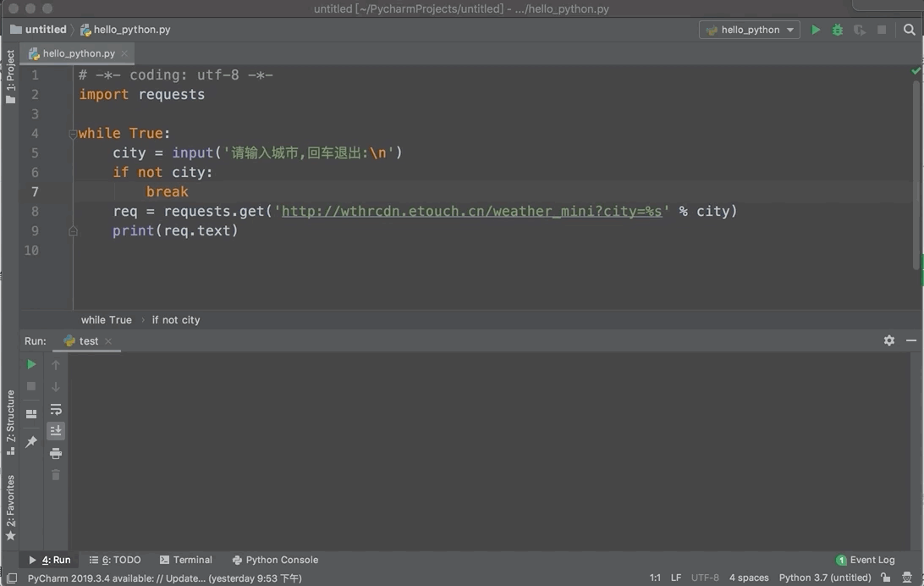Stop process in the Run panel

click(31, 386)
